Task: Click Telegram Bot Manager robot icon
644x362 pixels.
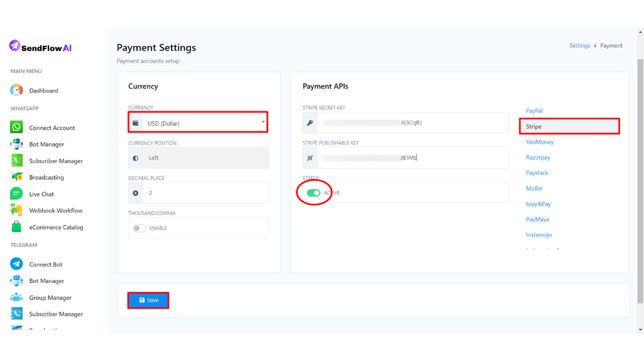Action: point(16,281)
